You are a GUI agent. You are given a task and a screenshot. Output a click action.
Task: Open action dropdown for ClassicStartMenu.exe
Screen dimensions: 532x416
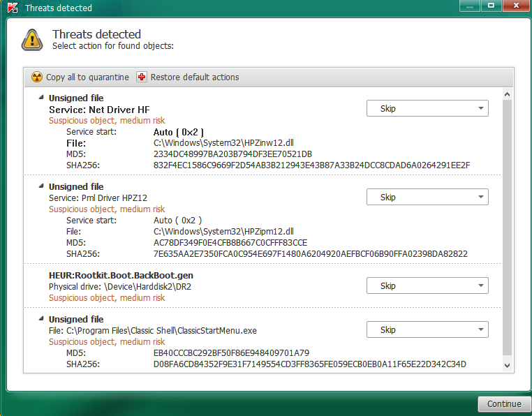point(427,329)
